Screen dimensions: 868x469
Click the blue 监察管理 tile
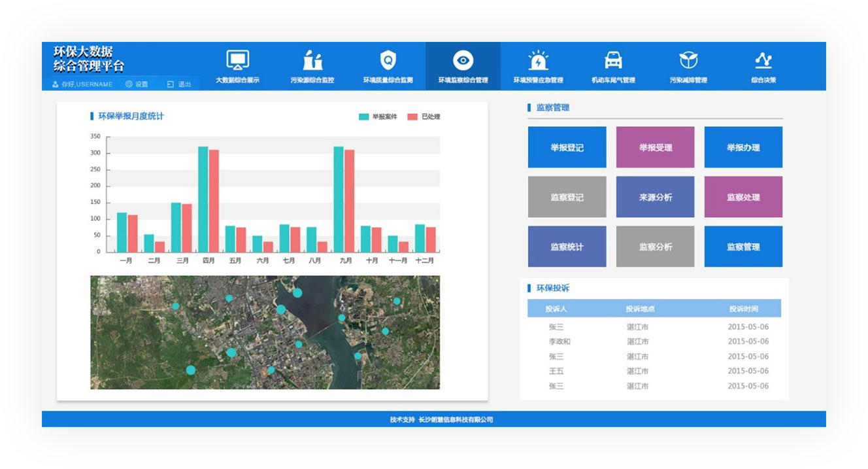pos(743,247)
